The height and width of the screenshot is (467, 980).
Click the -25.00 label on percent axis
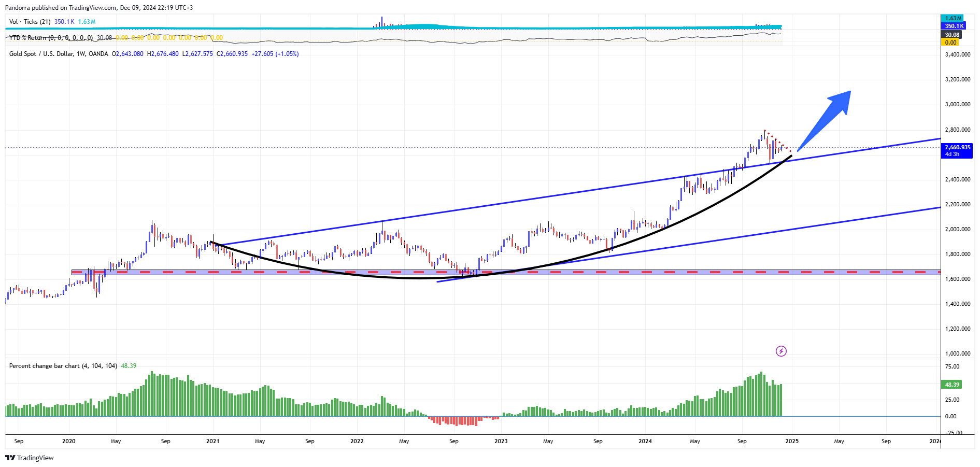point(954,433)
